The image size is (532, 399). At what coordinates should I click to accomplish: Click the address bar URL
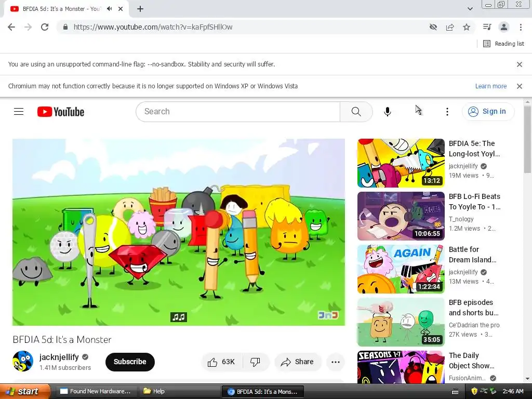pos(153,27)
